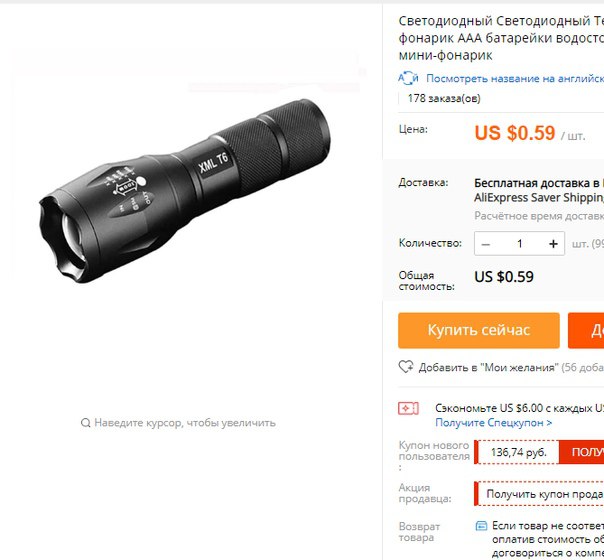Click the add-to-cart button next to Купить сейчас
The width and height of the screenshot is (604, 560).
coord(586,330)
